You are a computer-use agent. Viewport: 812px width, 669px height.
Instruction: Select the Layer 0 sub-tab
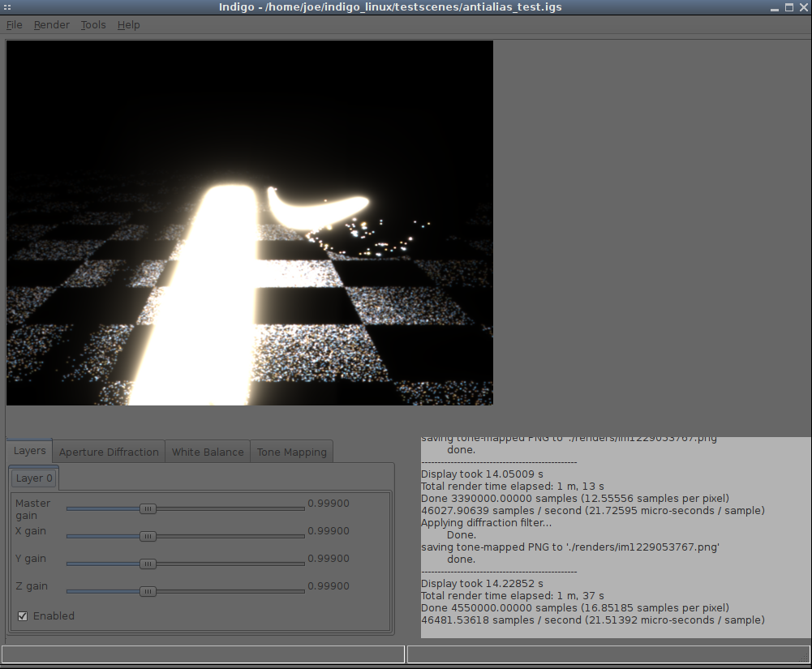point(34,478)
